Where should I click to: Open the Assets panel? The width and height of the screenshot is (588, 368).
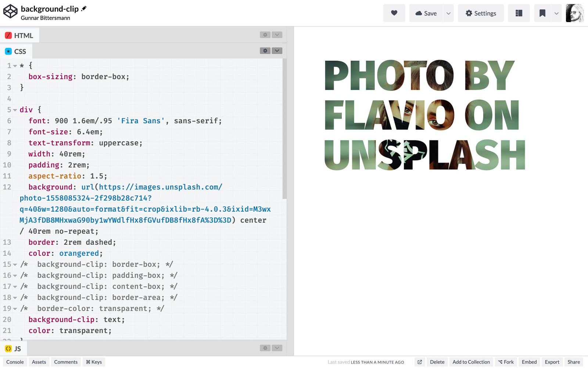(x=39, y=362)
